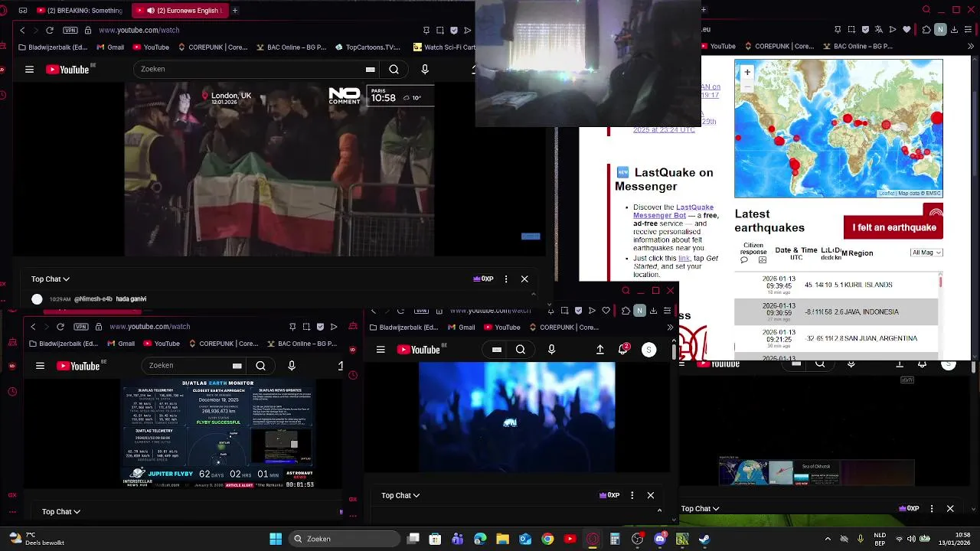
Task: Open YouTube guide menu in 3I/ATLAS window
Action: tap(40, 366)
